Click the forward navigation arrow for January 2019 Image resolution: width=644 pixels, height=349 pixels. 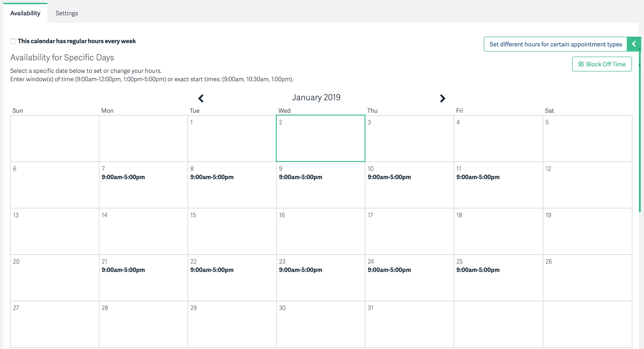click(x=442, y=98)
